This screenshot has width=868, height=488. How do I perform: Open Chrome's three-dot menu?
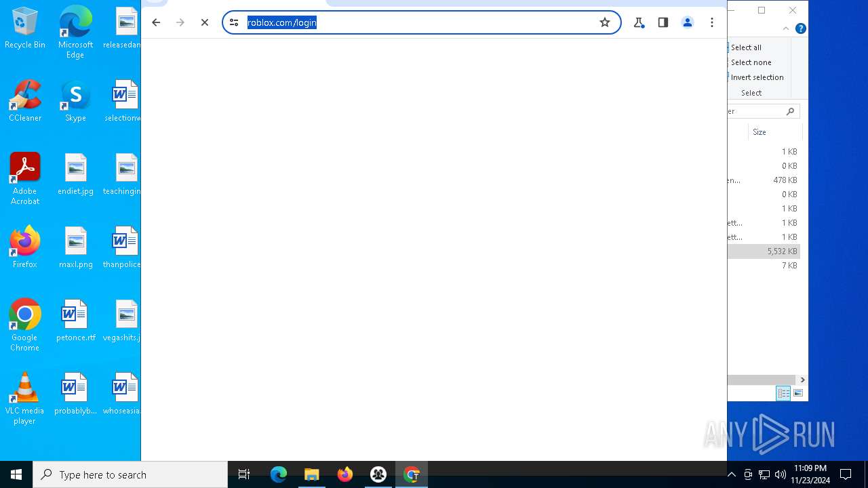712,22
